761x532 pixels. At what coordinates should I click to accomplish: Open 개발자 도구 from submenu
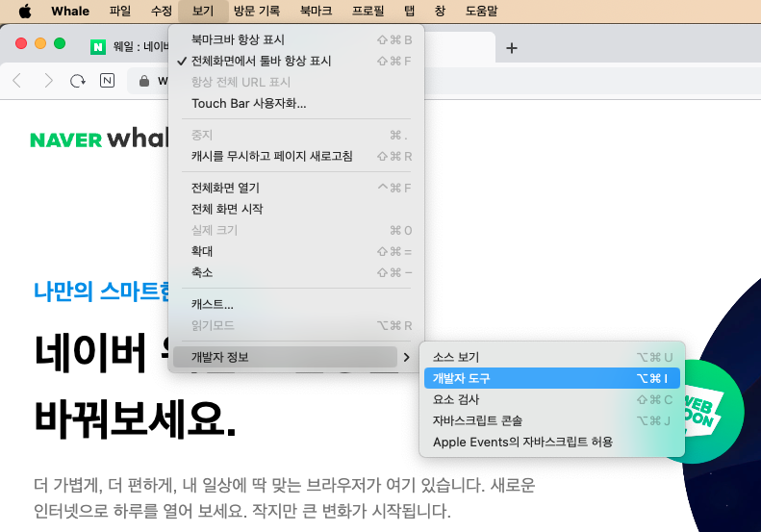[x=552, y=378]
